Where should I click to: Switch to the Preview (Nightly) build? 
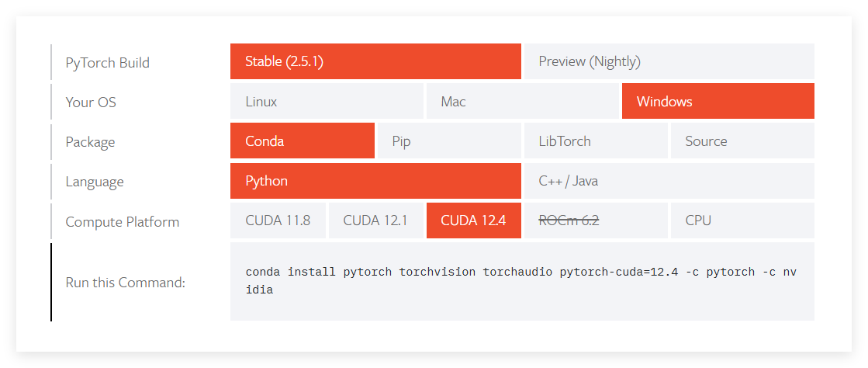click(669, 61)
